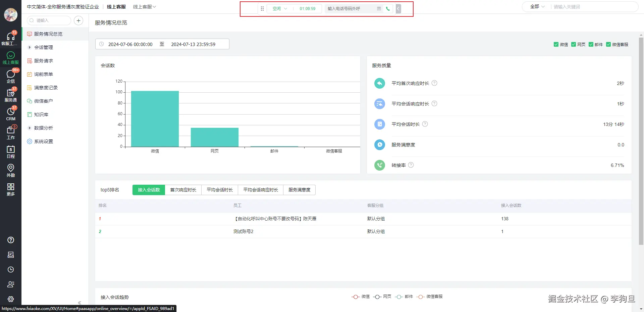Switch to 平均会话响应时长 ranking tab
The image size is (644, 312).
click(x=261, y=190)
